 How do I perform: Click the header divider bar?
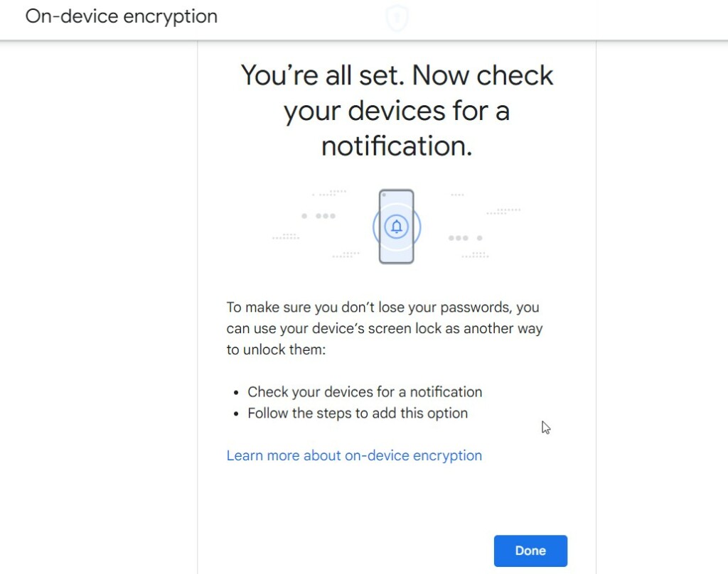point(364,39)
